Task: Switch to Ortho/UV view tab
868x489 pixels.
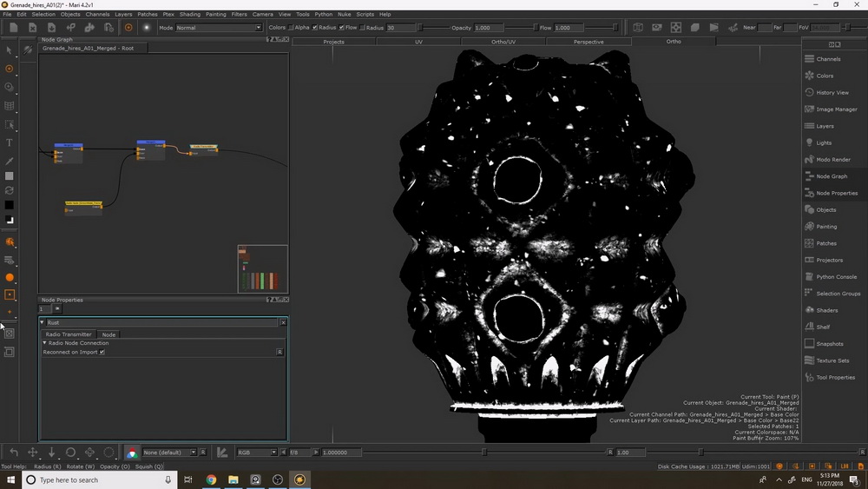Action: (x=503, y=42)
